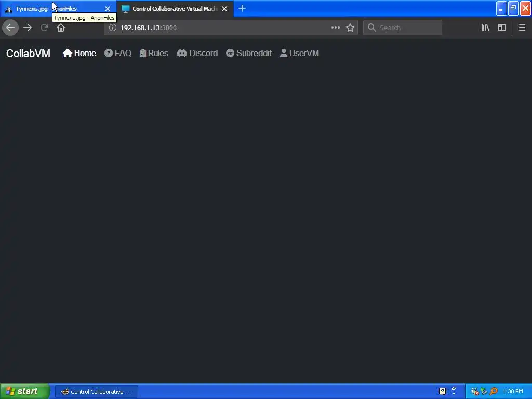Open the FAQ page link
Viewport: 532px width, 399px height.
118,54
